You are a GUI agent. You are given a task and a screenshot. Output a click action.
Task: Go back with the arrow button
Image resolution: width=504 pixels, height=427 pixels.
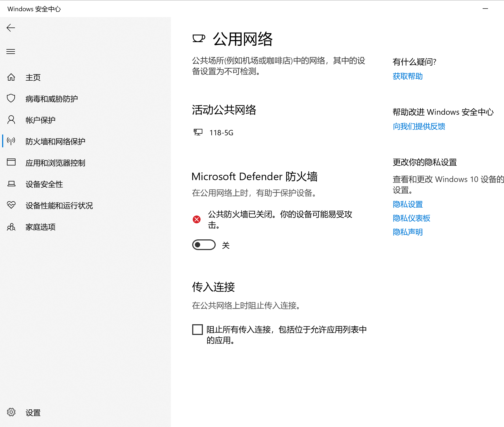[x=11, y=28]
